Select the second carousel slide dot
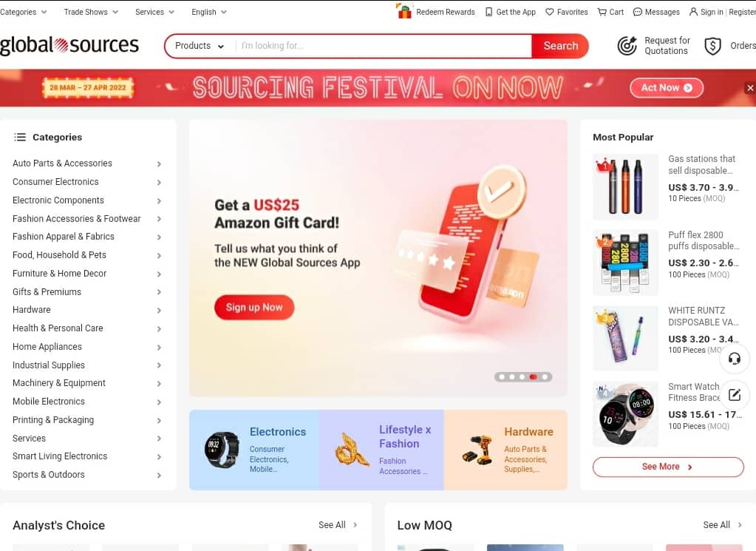The image size is (756, 551). pos(512,376)
